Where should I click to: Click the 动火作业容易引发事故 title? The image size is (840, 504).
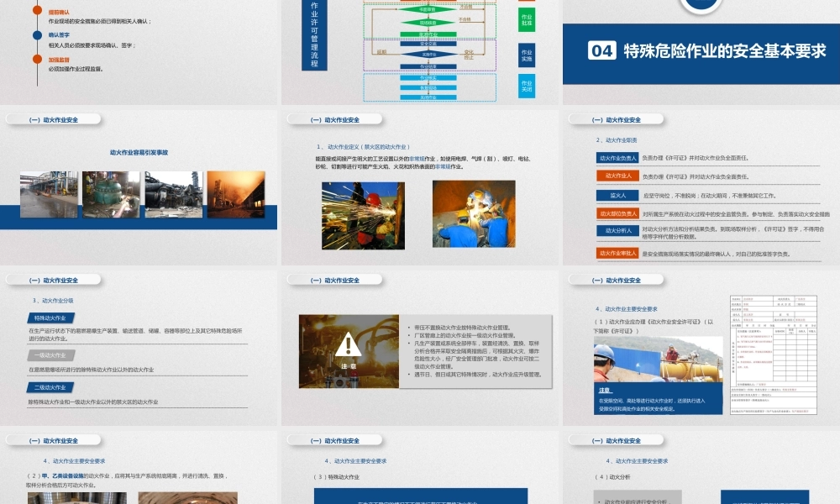139,153
